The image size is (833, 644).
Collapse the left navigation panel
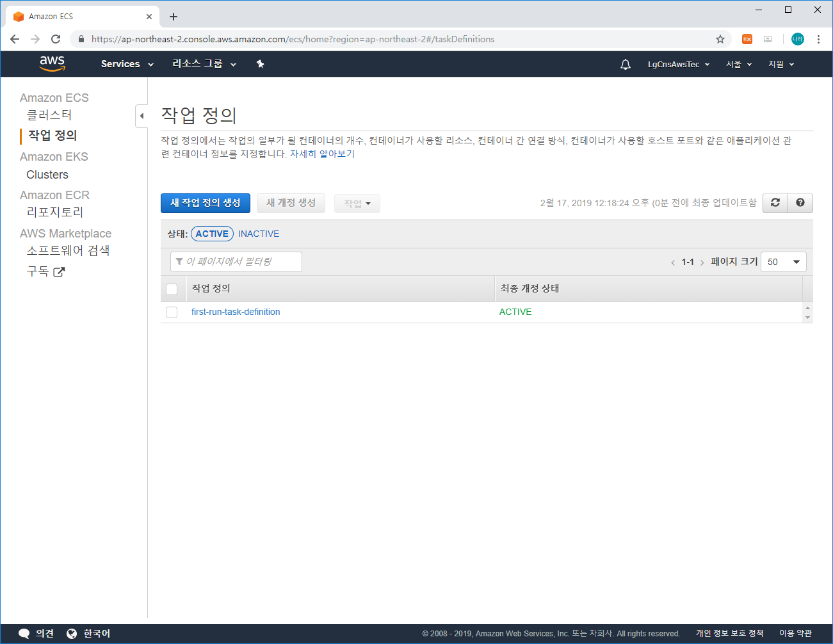pos(142,116)
